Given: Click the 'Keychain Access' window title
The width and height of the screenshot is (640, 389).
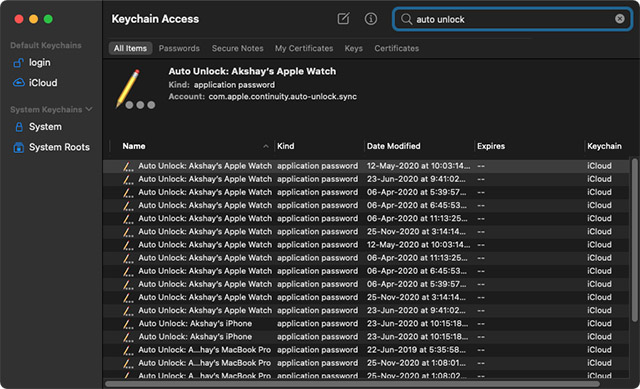Looking at the screenshot, I should [155, 19].
